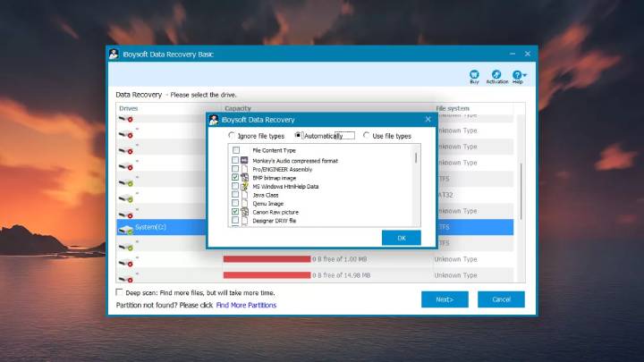Click the Qemu Image file icon
Image resolution: width=644 pixels, height=362 pixels.
pyautogui.click(x=244, y=203)
